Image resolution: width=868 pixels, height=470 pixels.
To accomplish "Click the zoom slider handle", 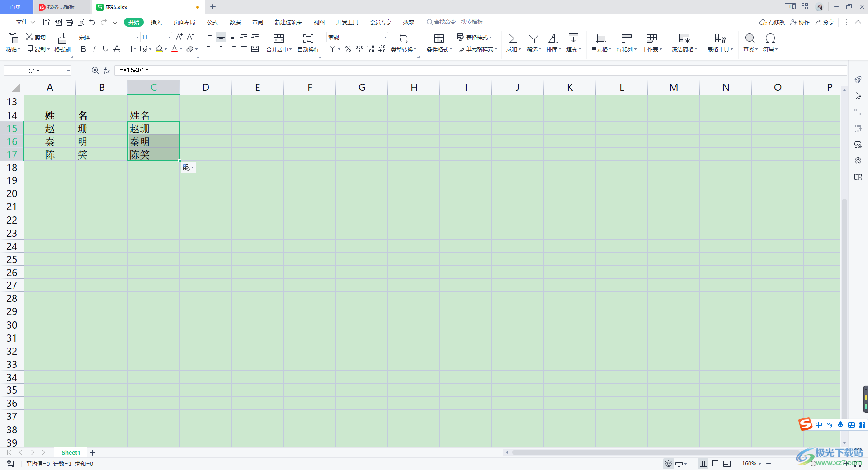I will click(813, 464).
